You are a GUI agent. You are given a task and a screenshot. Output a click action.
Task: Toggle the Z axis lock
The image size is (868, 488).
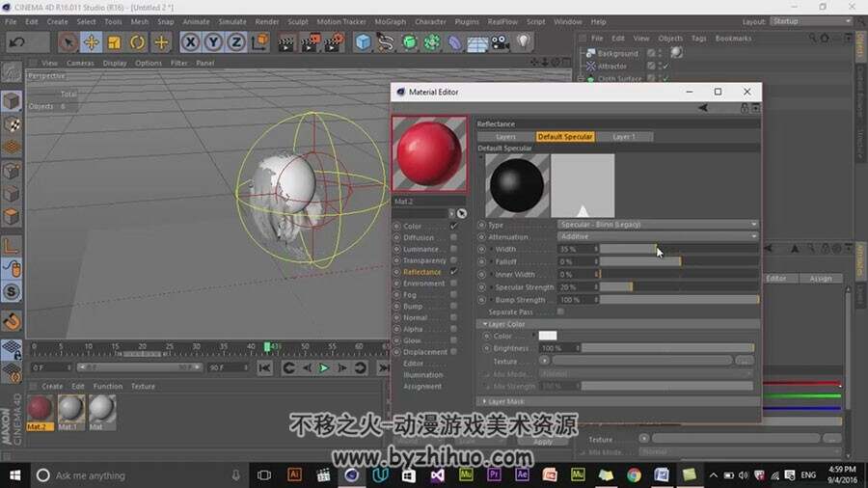point(236,42)
